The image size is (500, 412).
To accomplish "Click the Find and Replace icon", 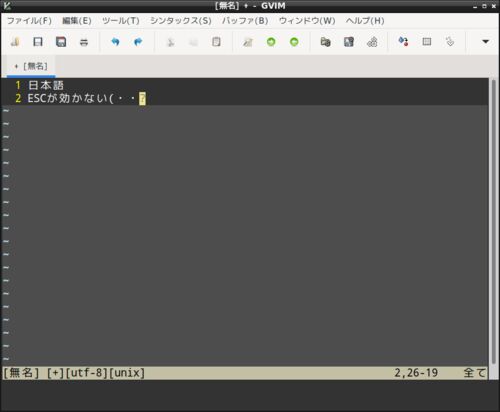I will coord(248,42).
